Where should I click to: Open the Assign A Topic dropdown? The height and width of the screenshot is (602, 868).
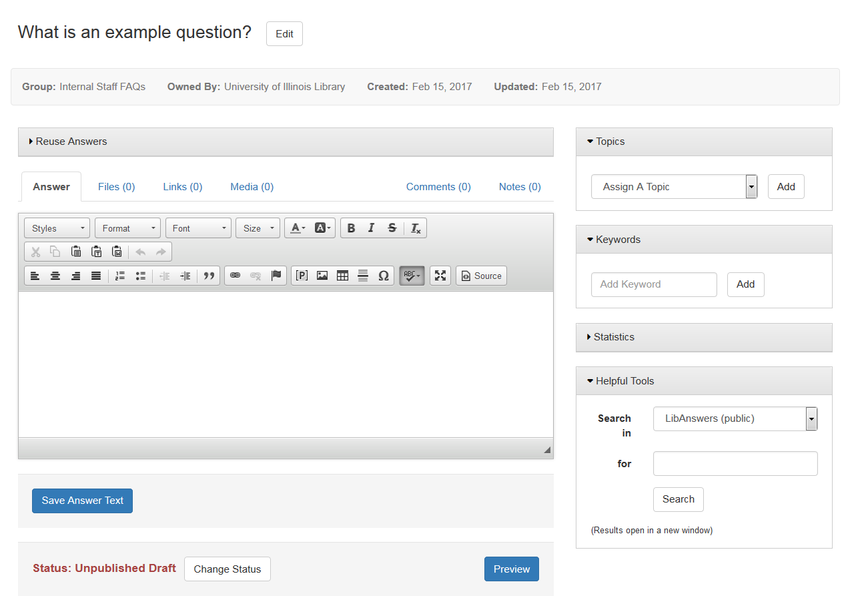(x=674, y=187)
